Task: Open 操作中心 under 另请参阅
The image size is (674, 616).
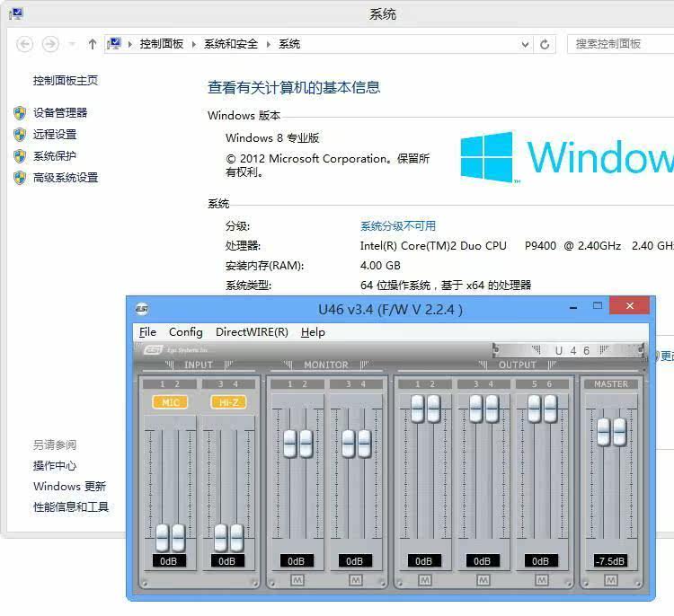Action: coord(55,466)
